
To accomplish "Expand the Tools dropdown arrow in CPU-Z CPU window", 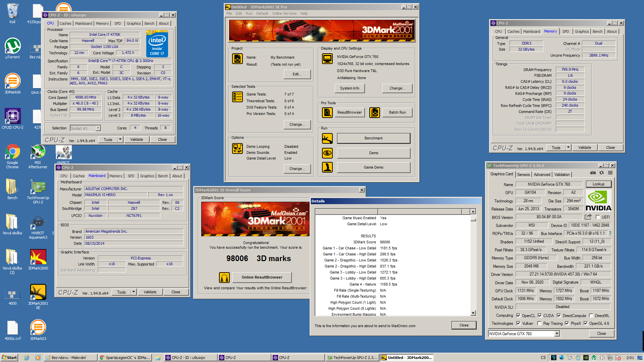I will click(120, 139).
